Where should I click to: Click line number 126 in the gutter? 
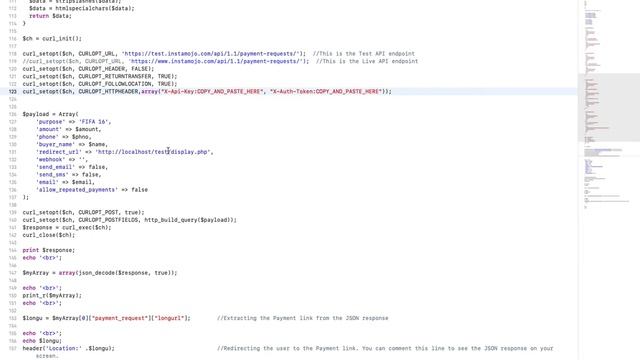pyautogui.click(x=13, y=114)
